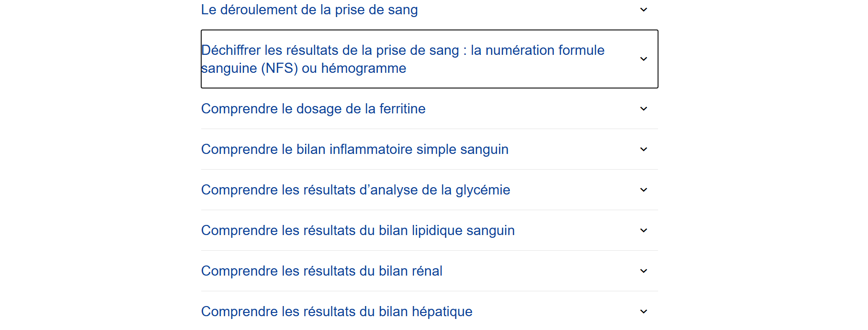Click the chevron beside bilan inflammatoire simple sanguin
This screenshot has height=330, width=868.
(644, 149)
